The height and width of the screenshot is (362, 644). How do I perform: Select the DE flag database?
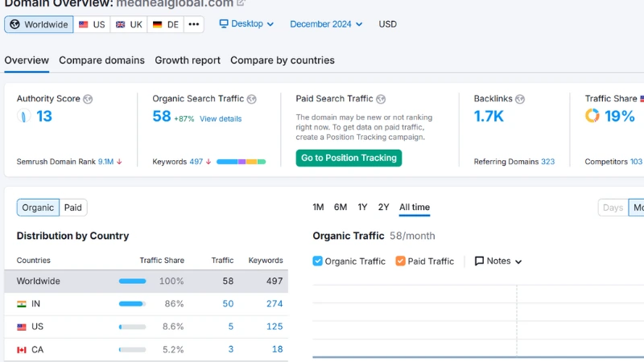coord(165,24)
